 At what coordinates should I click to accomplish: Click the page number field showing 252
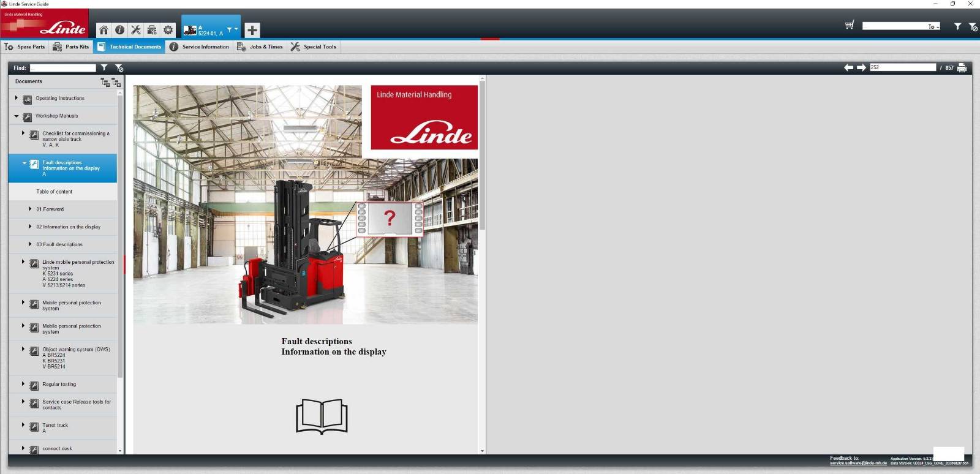point(903,67)
